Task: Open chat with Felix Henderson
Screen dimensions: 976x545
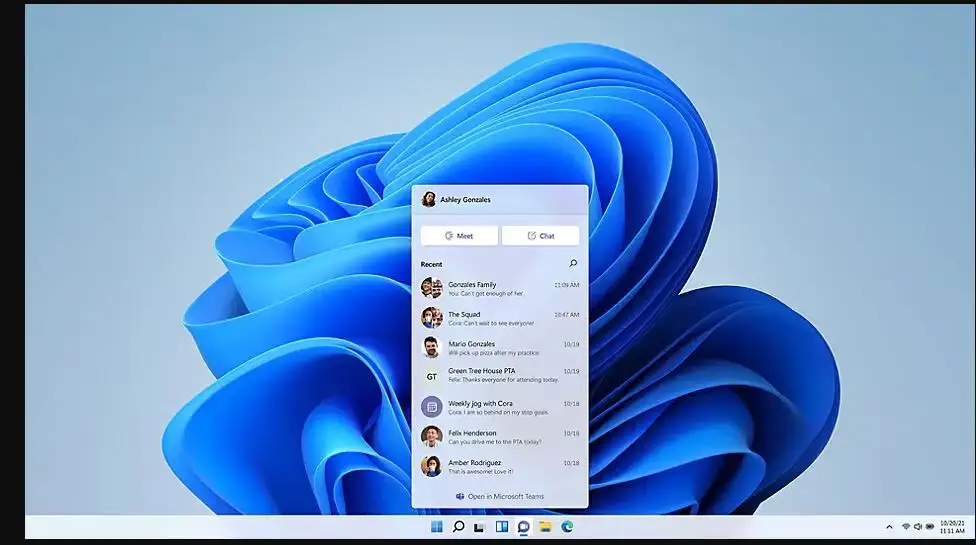Action: click(x=500, y=437)
